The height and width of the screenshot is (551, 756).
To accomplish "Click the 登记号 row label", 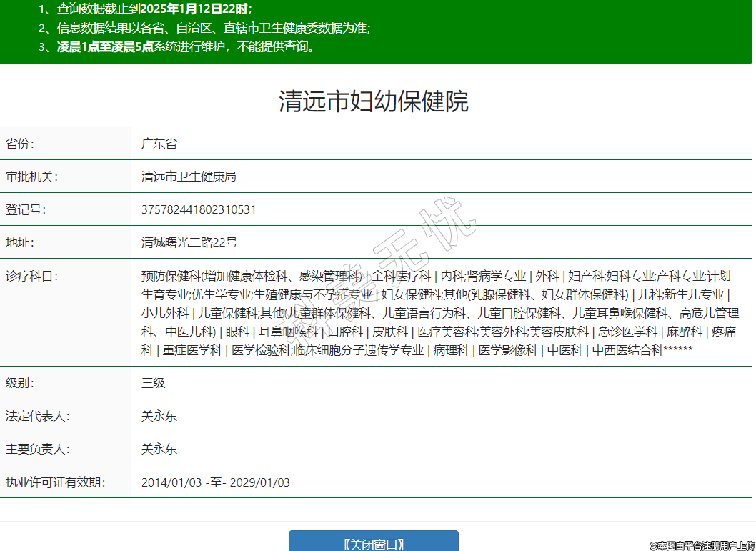I will (26, 209).
